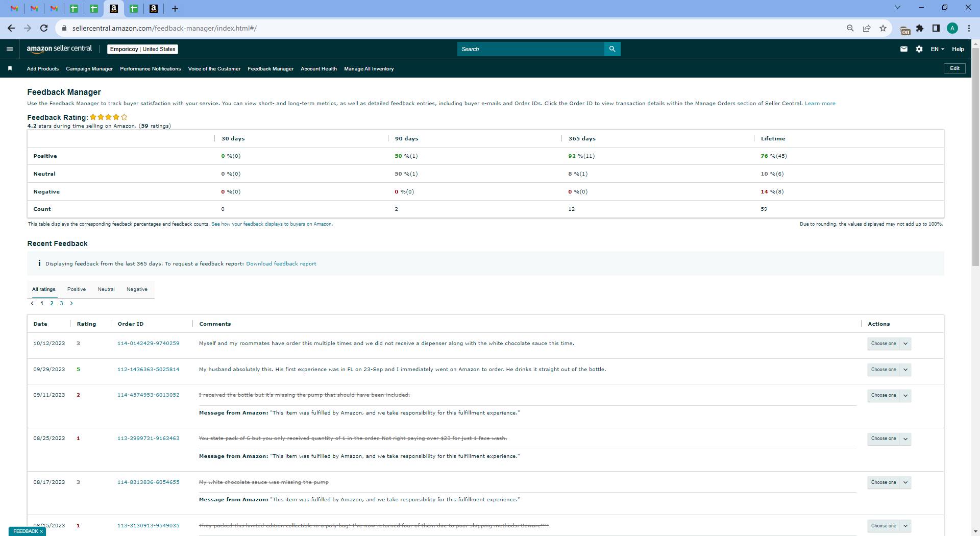Click the Amazon Seller Central logo

pos(59,49)
